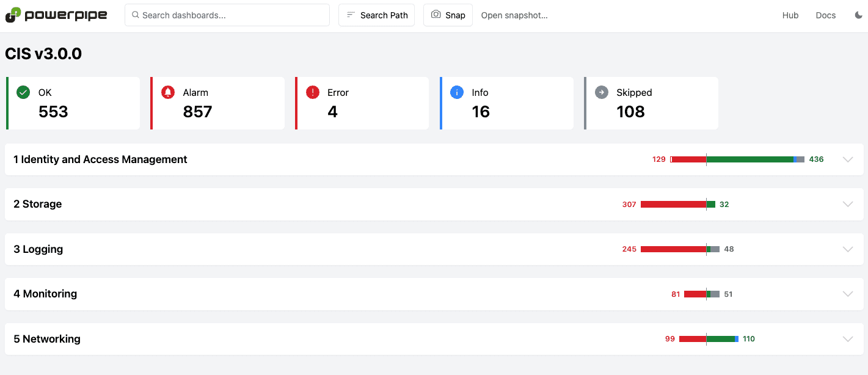Click count 48 in Logging row
This screenshot has width=868, height=375.
(x=729, y=249)
